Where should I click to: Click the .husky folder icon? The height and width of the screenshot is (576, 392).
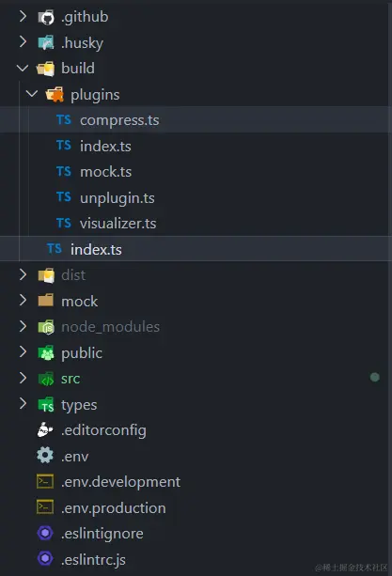pos(46,42)
